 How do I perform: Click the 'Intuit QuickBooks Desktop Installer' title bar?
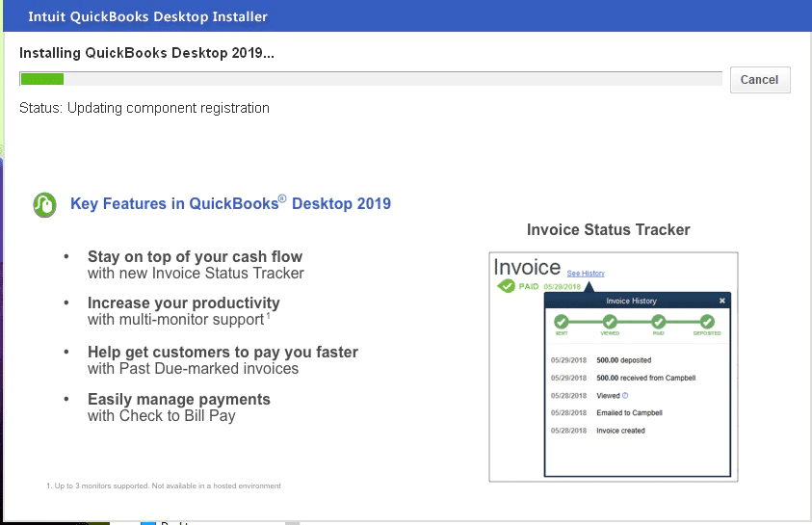[148, 16]
